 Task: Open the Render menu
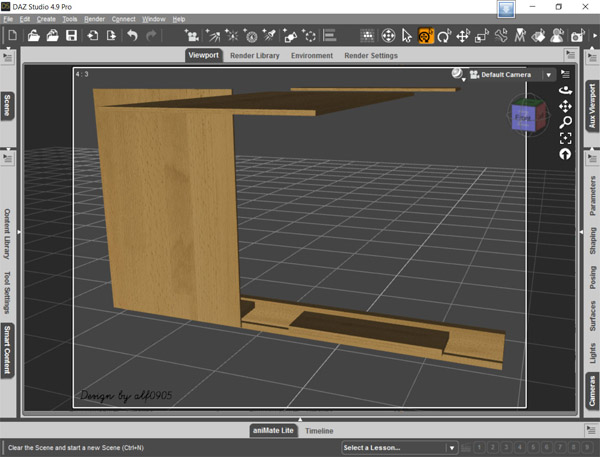[94, 19]
